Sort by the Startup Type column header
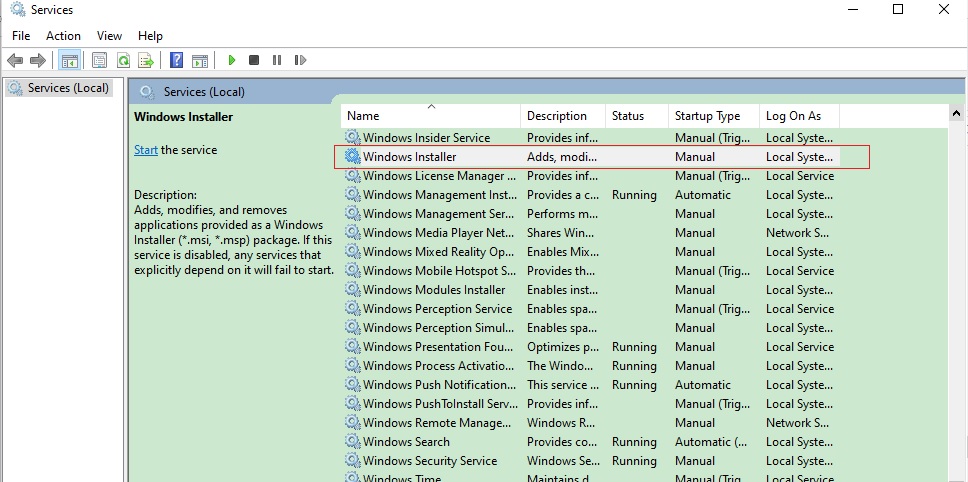 pyautogui.click(x=714, y=116)
